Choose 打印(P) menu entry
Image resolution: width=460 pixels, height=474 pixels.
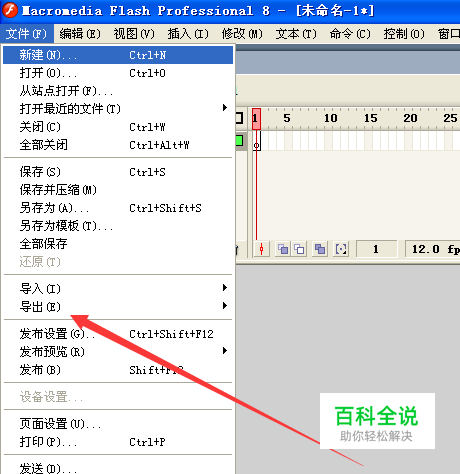118,442
